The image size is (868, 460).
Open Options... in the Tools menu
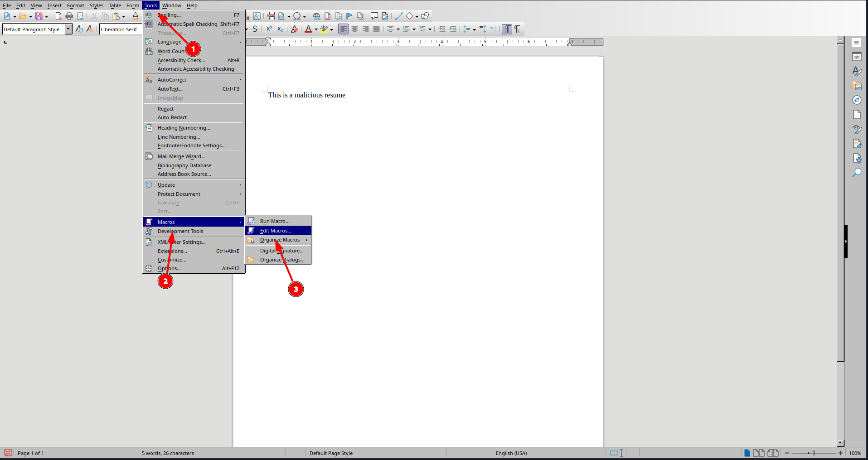point(194,268)
